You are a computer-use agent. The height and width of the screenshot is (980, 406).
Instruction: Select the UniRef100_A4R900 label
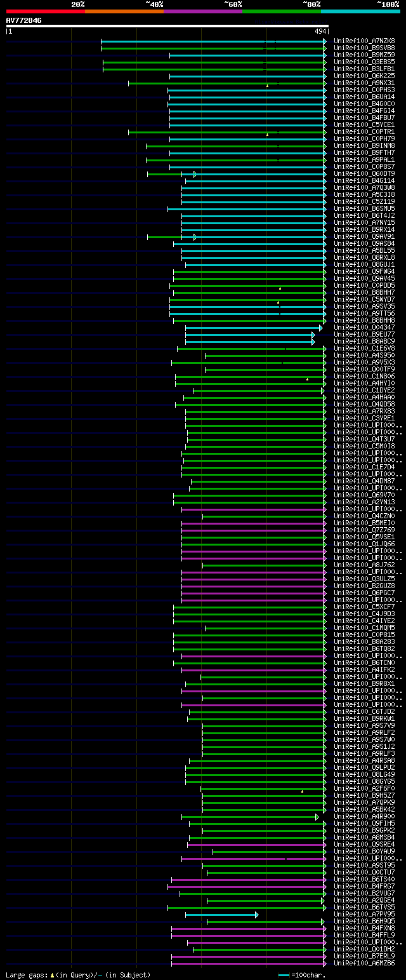365,816
